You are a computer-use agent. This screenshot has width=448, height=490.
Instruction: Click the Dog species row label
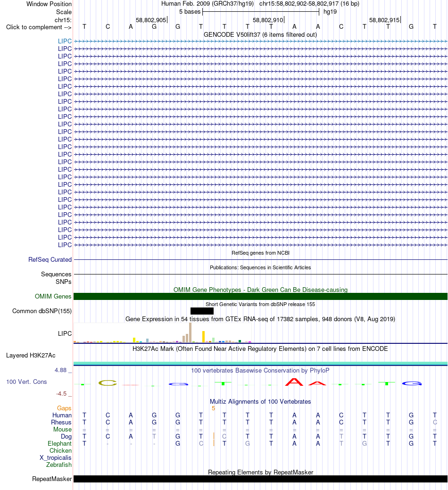coord(66,437)
